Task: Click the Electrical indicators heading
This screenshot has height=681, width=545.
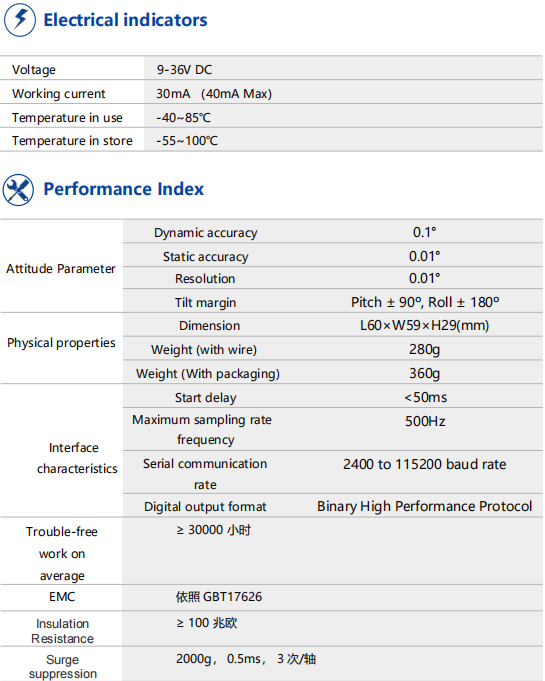Action: point(126,20)
